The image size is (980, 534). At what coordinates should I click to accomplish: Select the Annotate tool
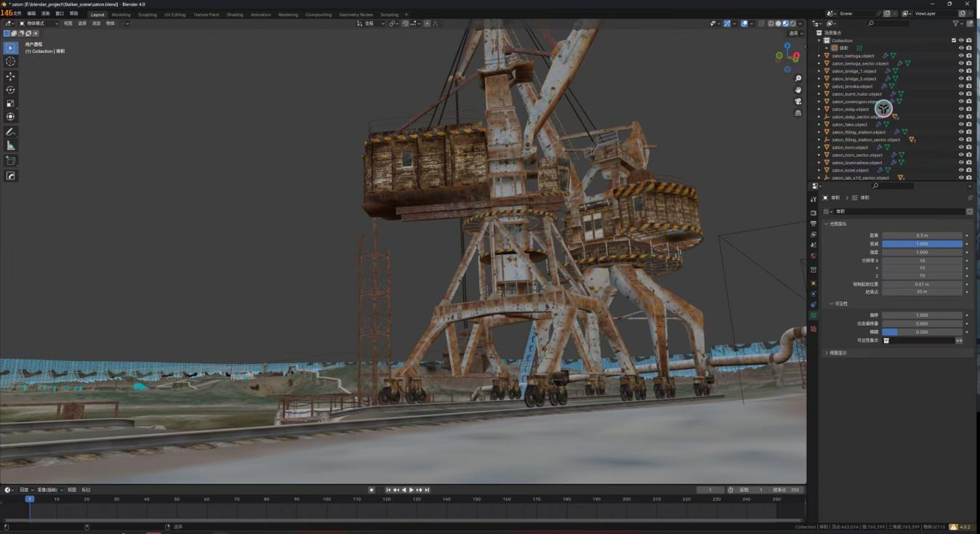tap(10, 132)
